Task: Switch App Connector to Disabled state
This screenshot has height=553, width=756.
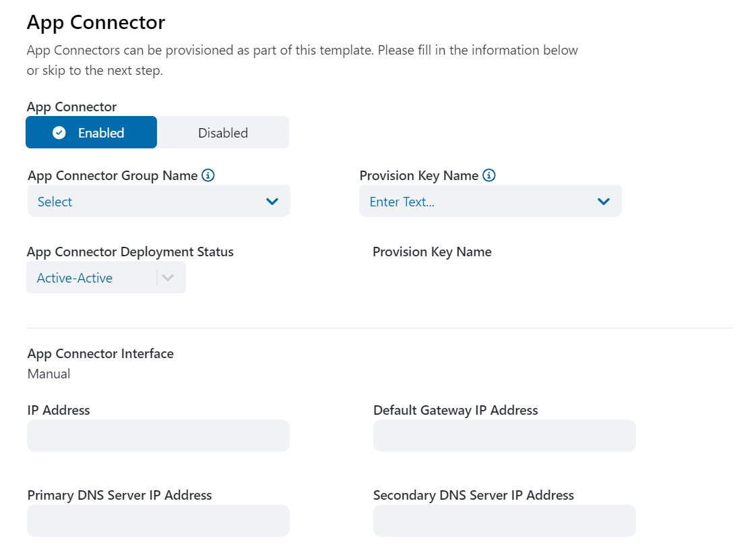Action: (222, 132)
